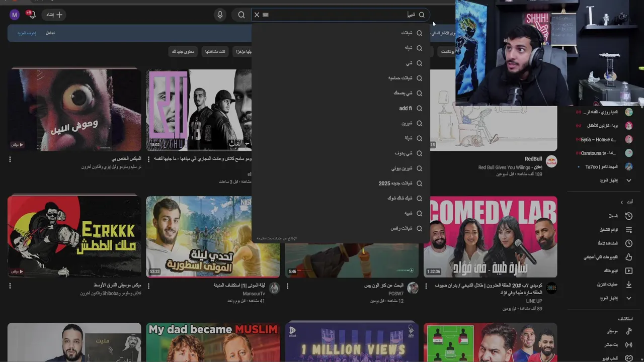Choose the suggestion 'شيلات'
This screenshot has width=644, height=362.
click(341, 33)
